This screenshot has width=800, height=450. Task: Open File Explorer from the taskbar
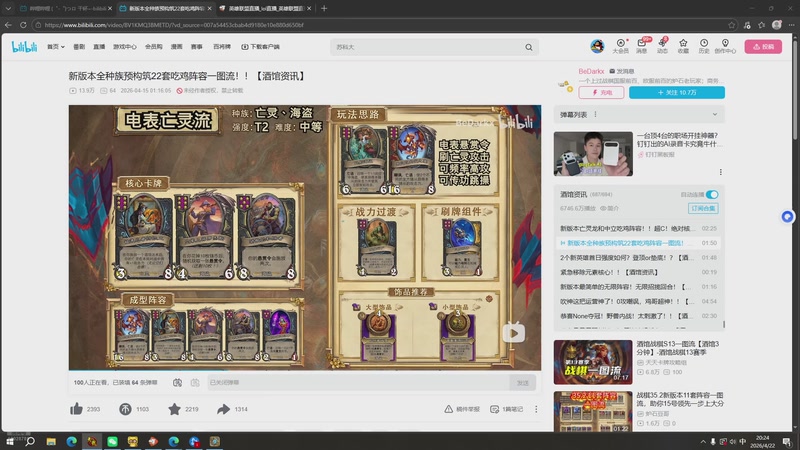[x=51, y=441]
